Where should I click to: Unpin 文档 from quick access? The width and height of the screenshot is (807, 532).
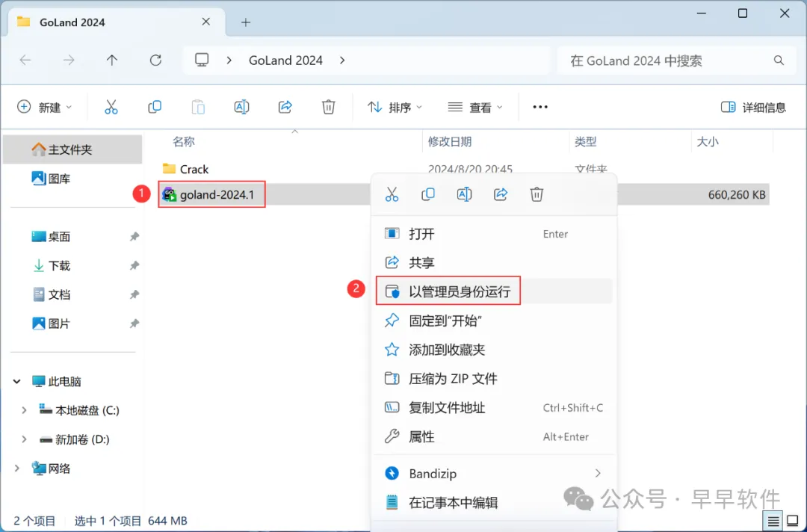tap(134, 295)
